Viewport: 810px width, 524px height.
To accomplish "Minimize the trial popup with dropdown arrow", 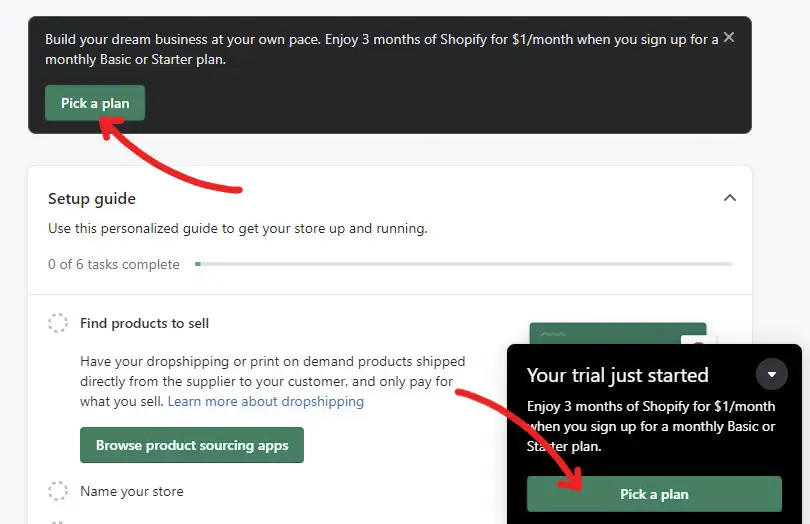I will (x=771, y=374).
